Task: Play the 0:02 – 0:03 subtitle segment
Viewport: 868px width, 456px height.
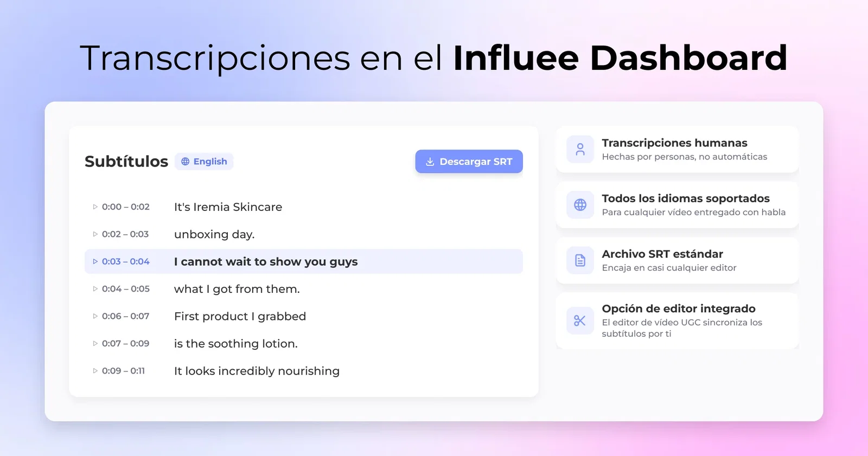Action: click(95, 234)
